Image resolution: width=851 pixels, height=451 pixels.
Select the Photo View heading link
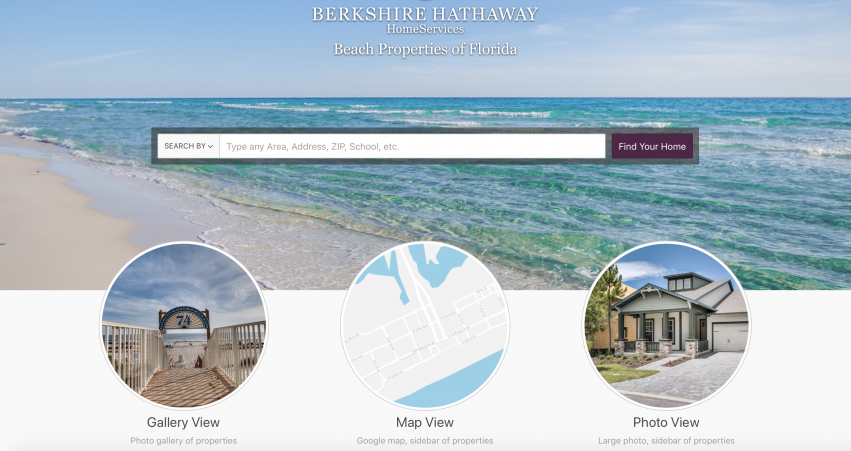666,422
